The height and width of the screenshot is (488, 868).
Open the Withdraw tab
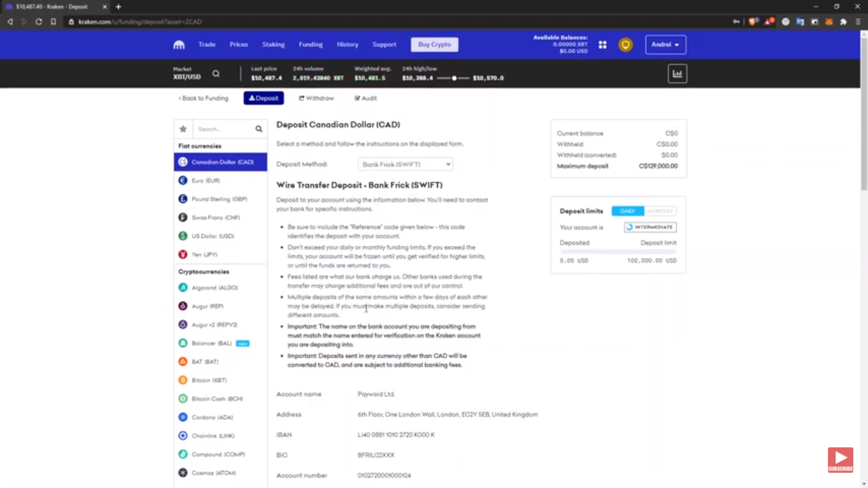(316, 98)
